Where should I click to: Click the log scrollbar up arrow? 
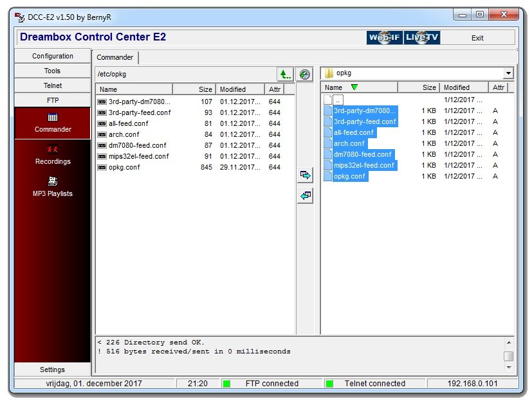(x=509, y=343)
